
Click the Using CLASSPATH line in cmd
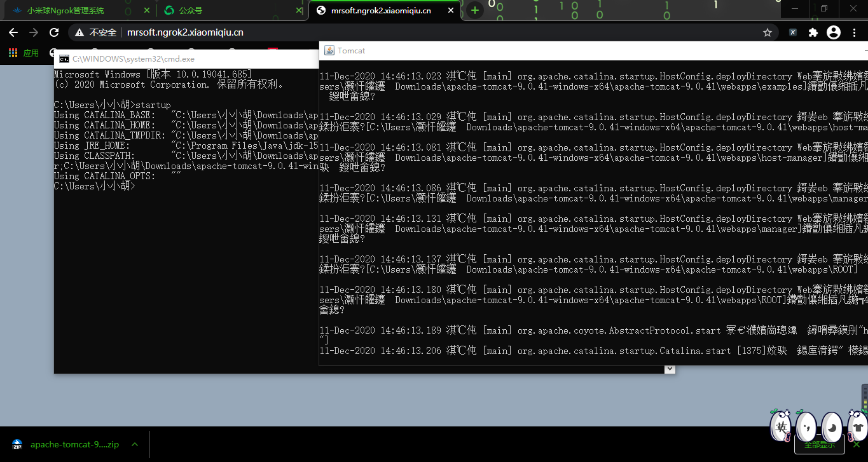point(186,156)
